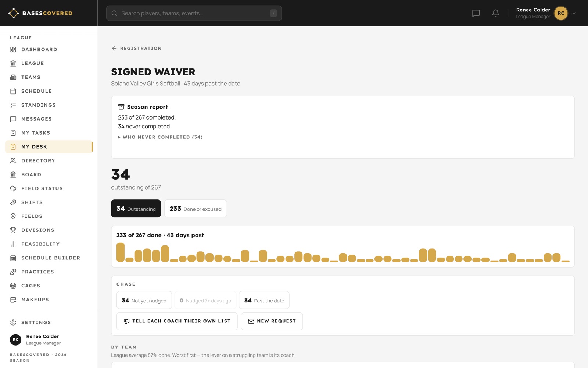Open Cages in sidebar
Image resolution: width=588 pixels, height=368 pixels.
pyautogui.click(x=49, y=286)
